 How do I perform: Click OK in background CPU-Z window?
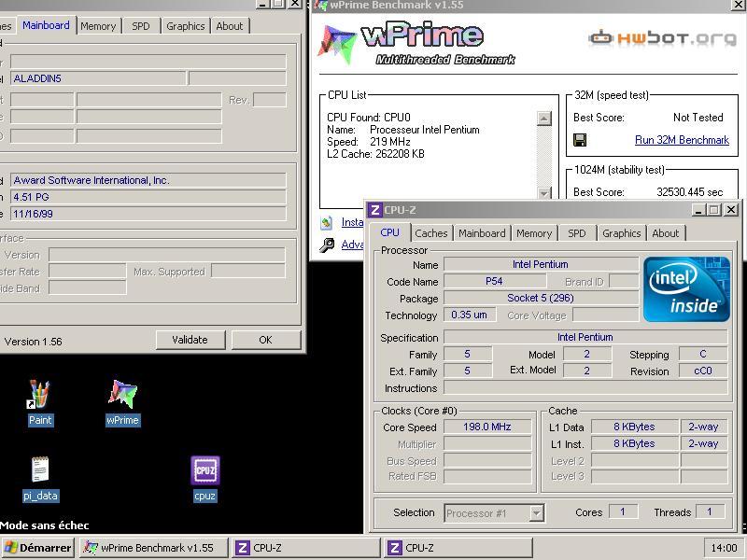click(266, 340)
